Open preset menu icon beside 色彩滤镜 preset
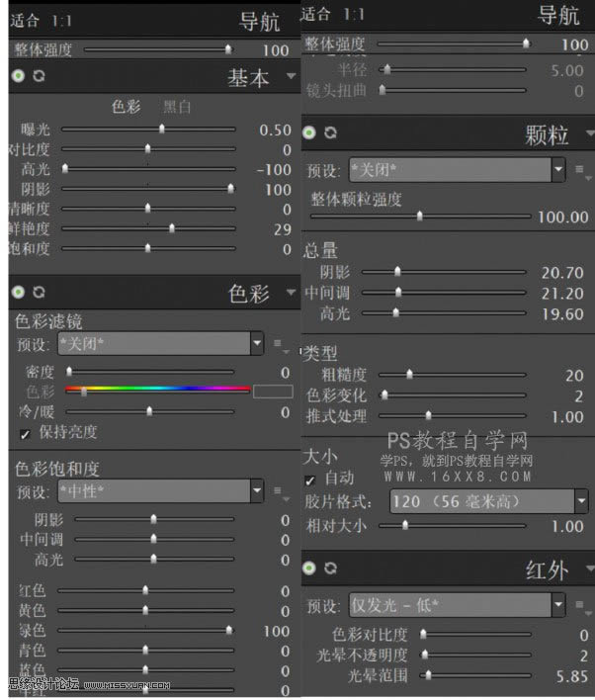Image resolution: width=595 pixels, height=700 pixels. point(281,345)
